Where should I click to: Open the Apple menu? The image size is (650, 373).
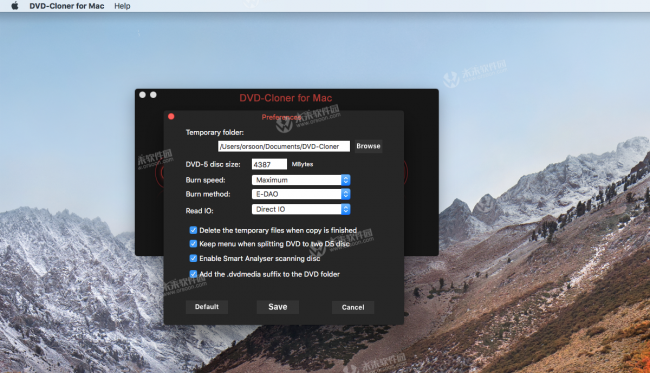point(15,6)
